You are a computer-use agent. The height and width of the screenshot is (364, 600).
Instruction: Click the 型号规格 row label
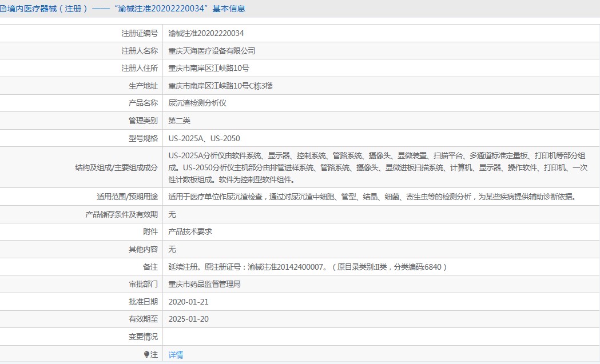pos(143,138)
